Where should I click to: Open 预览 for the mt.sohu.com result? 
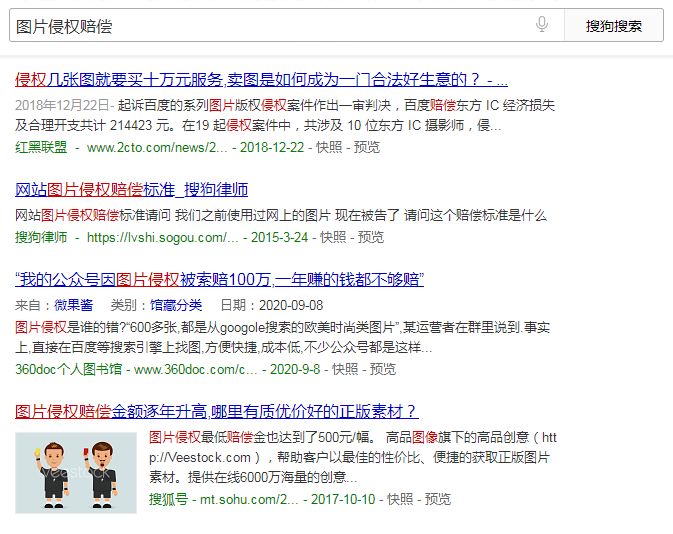(x=438, y=499)
